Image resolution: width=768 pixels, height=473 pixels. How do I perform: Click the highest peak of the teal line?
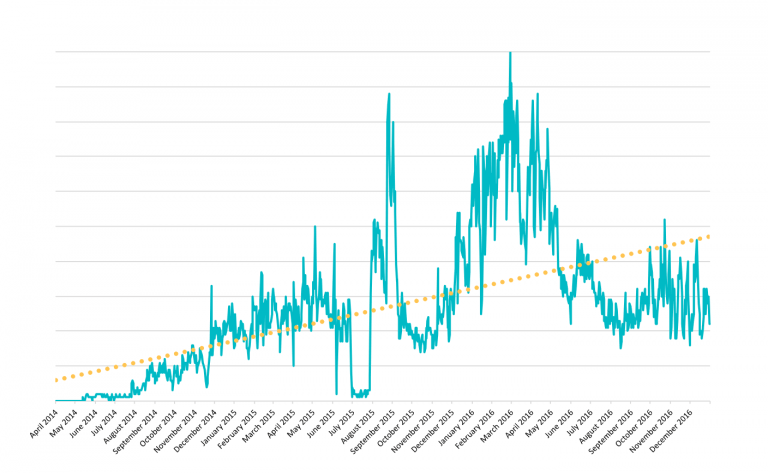510,54
